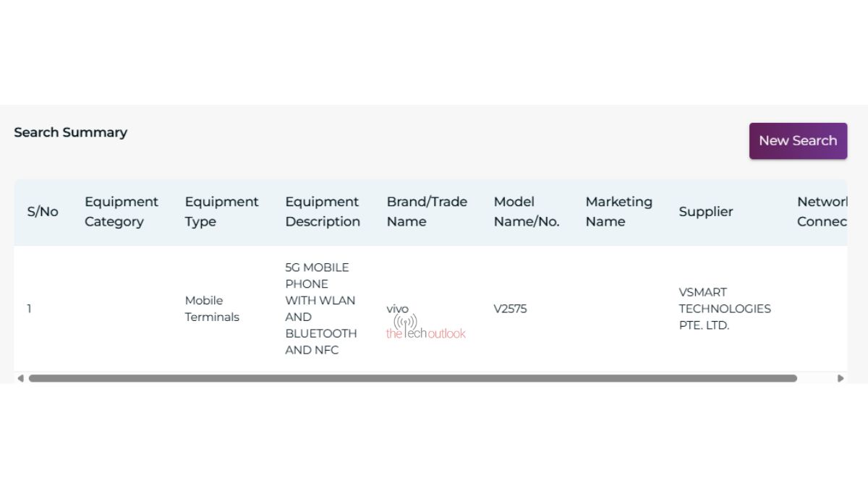The image size is (868, 488).
Task: Select the Supplier column header
Action: pyautogui.click(x=705, y=212)
